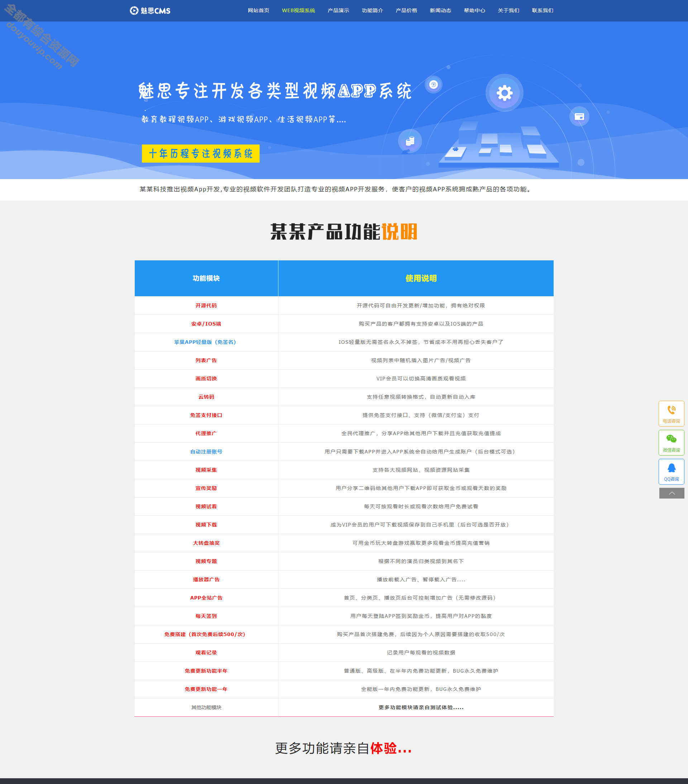
Task: Click the yellow 十年历程专注视频系统 button
Action: 201,153
